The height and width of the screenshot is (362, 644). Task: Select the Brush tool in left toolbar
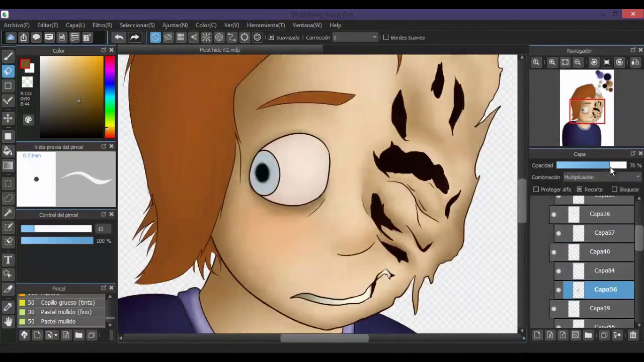pos(8,56)
